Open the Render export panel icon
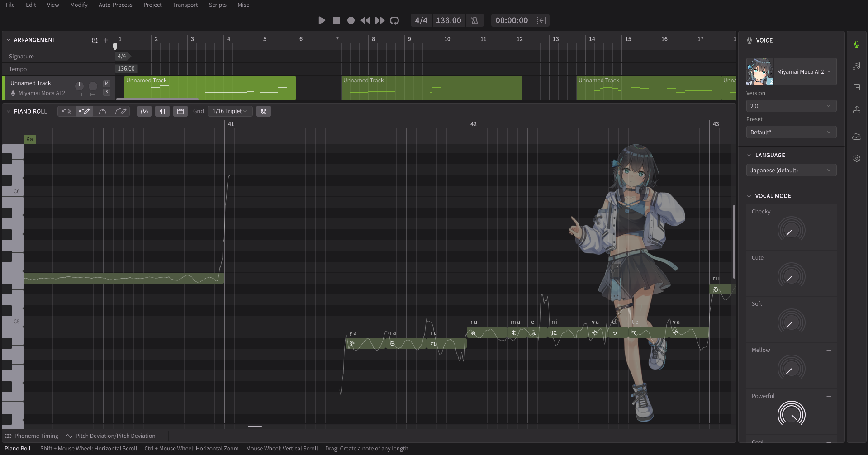868x455 pixels. click(856, 109)
